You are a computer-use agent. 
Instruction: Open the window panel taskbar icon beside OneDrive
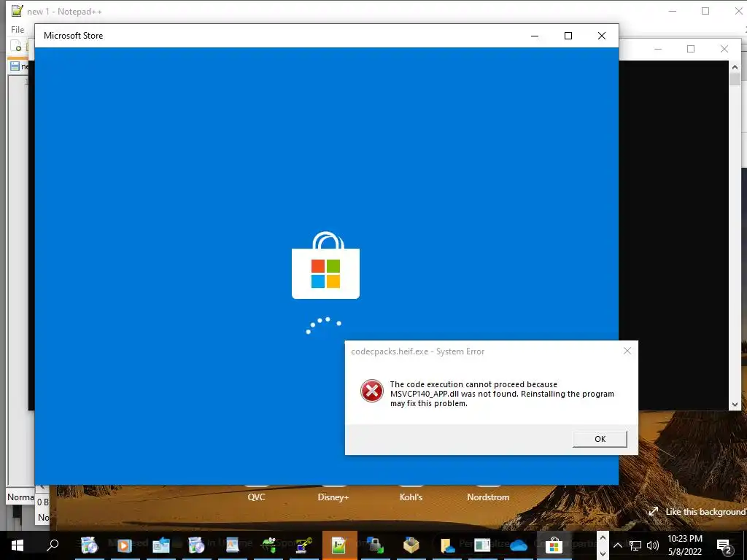coord(482,545)
